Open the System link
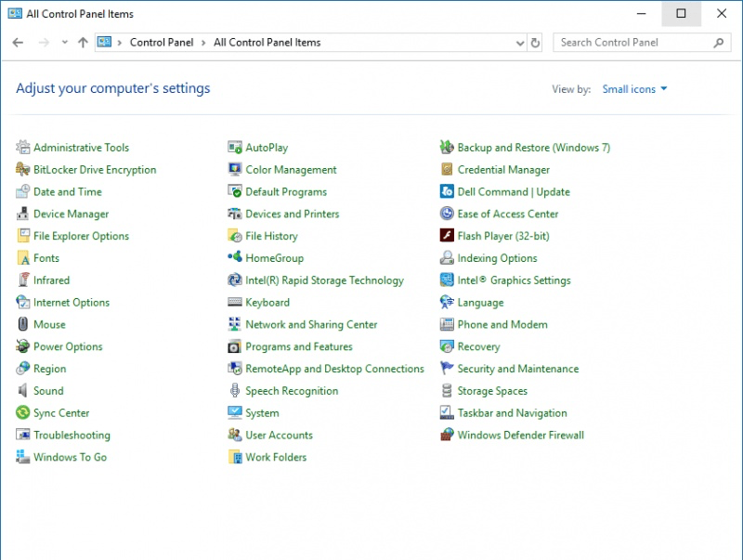This screenshot has height=560, width=743. [262, 412]
